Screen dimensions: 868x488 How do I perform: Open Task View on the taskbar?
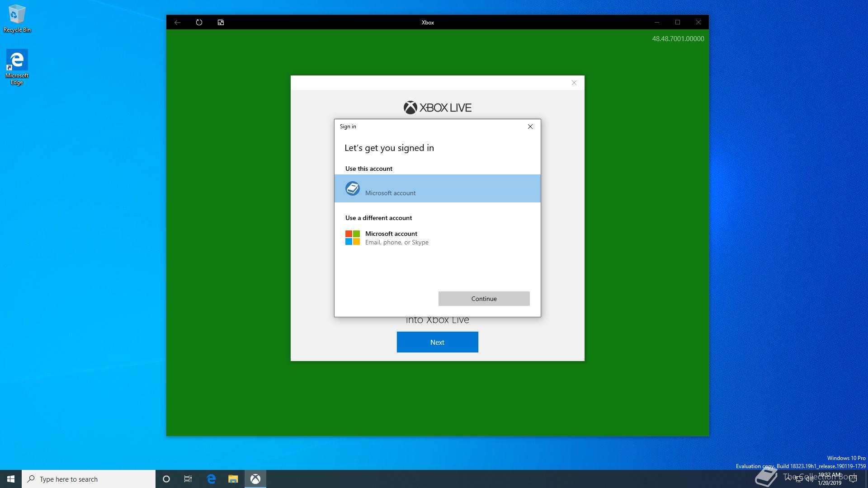click(x=188, y=479)
